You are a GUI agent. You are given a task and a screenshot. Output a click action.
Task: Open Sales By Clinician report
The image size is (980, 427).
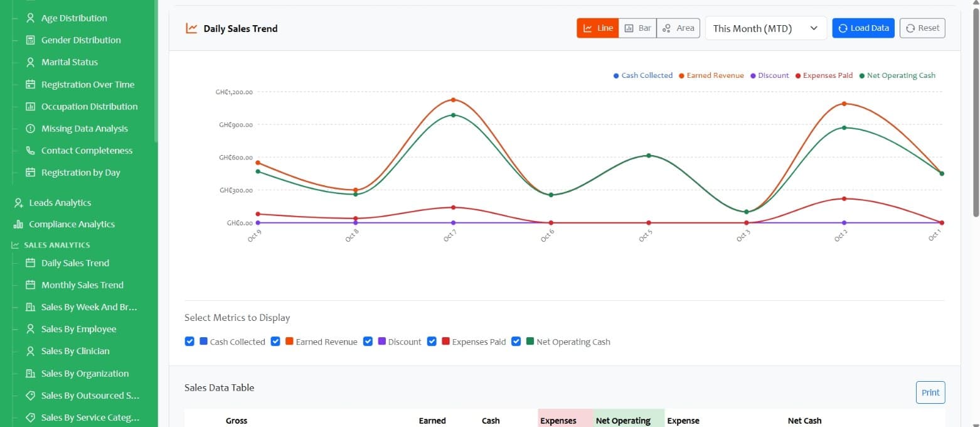75,351
